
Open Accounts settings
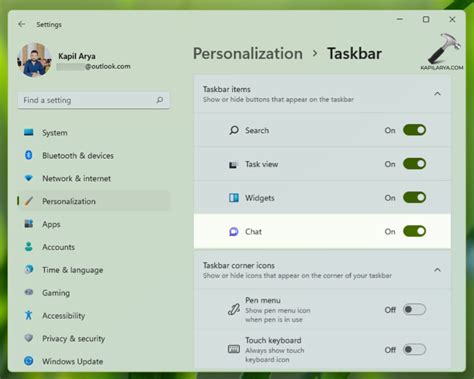click(x=93, y=247)
